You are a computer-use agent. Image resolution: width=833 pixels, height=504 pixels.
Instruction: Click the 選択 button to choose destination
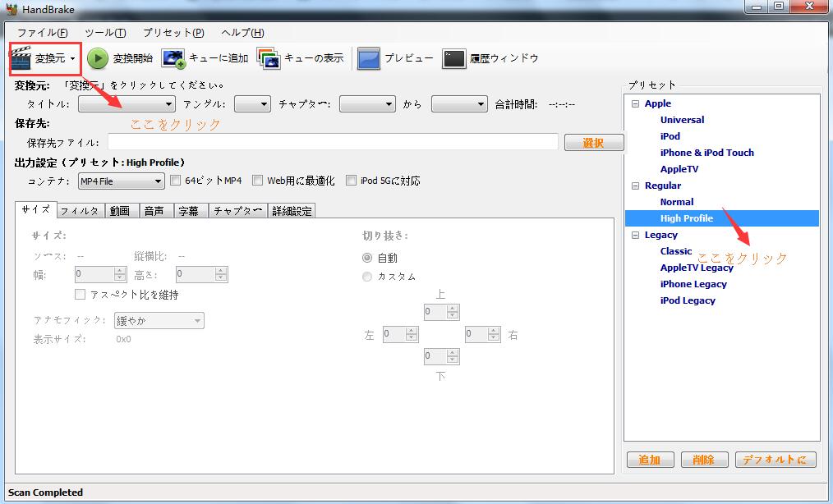pos(594,142)
